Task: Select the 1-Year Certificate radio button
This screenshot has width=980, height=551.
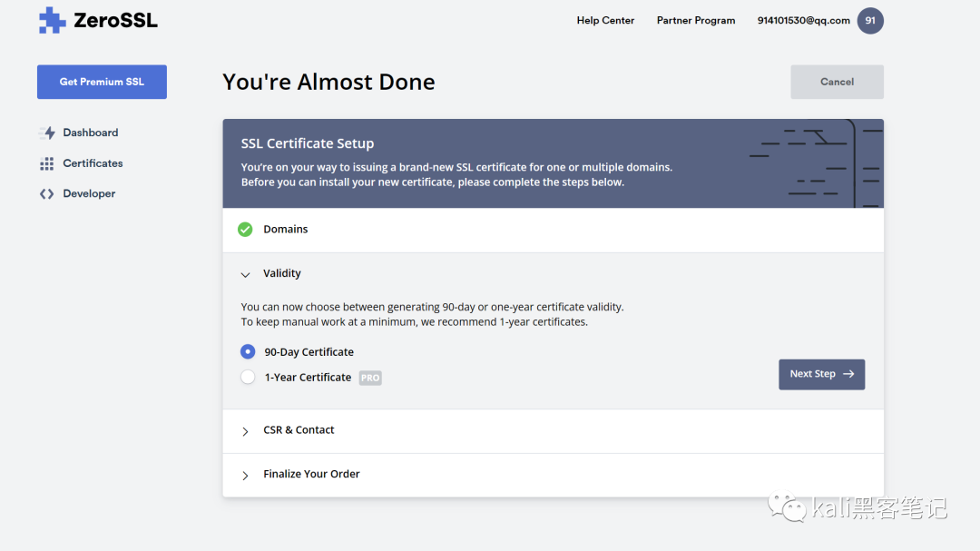Action: 248,378
